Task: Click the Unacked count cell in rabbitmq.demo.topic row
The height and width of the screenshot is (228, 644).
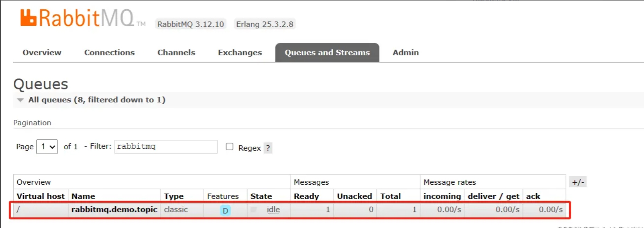Action: [355, 210]
